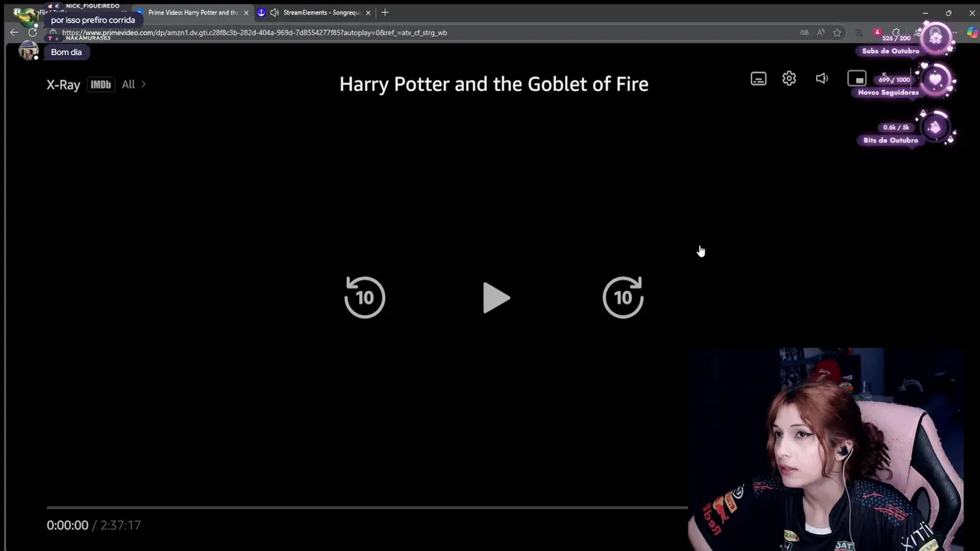Click the movie title Harry Potter and the Goblet of Fire
The height and width of the screenshot is (551, 980).
click(x=494, y=84)
